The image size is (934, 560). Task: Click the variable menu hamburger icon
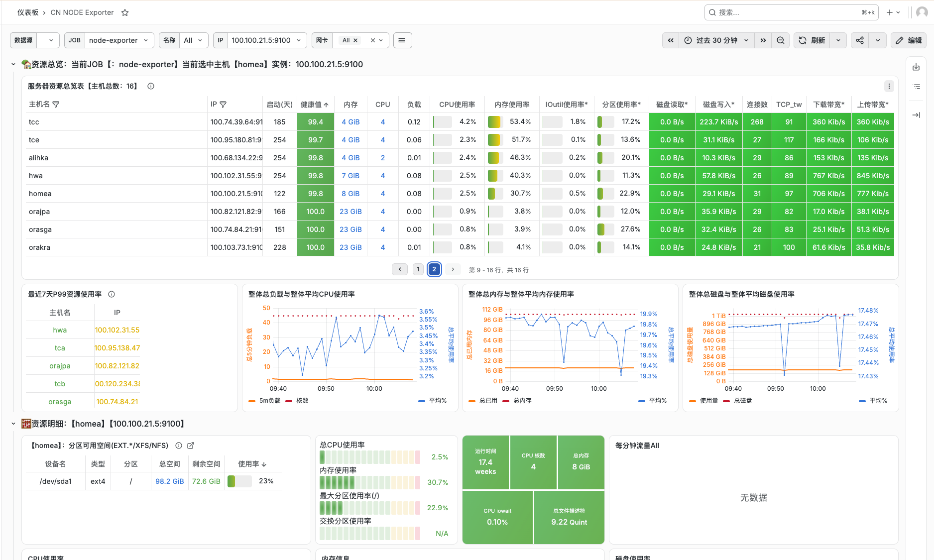(x=402, y=40)
